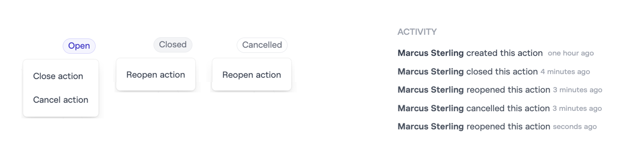Click the Open status badge
Viewport: 644px width, 161px height.
point(79,46)
